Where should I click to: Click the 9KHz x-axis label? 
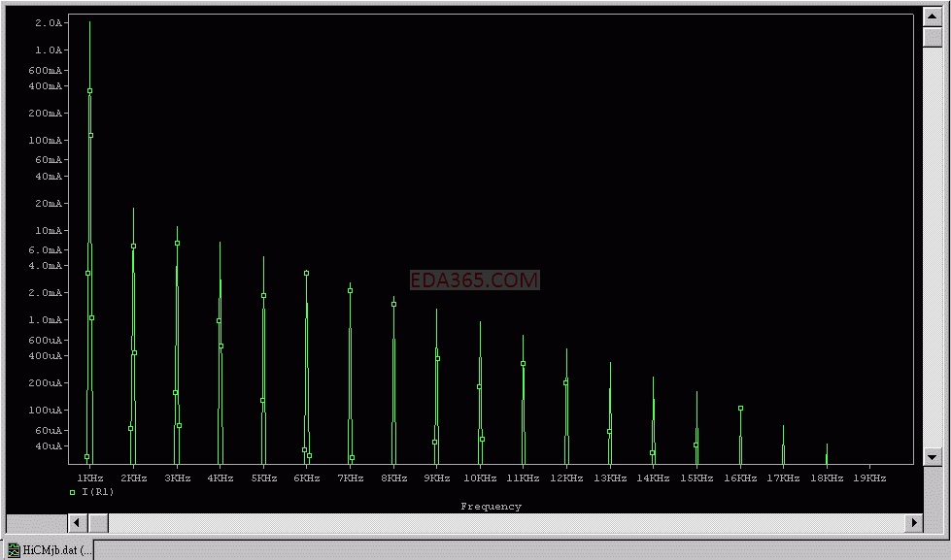pyautogui.click(x=437, y=478)
